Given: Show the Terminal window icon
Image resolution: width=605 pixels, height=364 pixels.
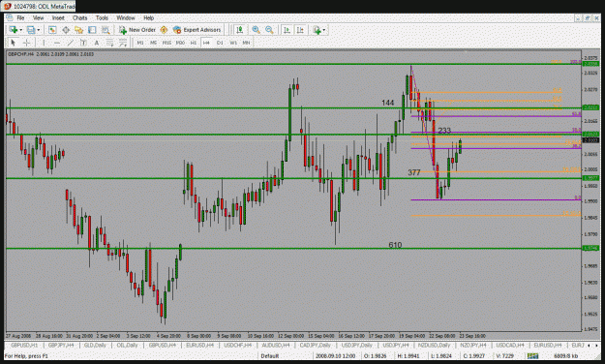Looking at the screenshot, I should [x=92, y=30].
